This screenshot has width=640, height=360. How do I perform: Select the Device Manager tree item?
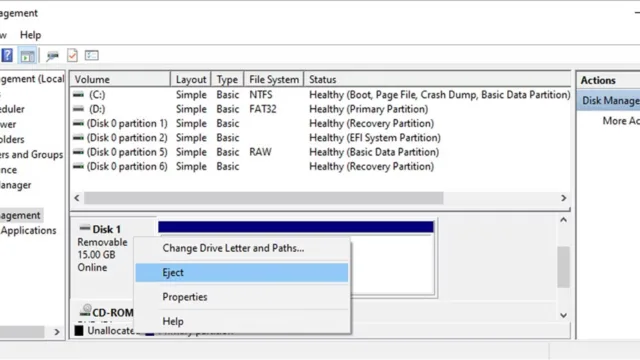(16, 185)
